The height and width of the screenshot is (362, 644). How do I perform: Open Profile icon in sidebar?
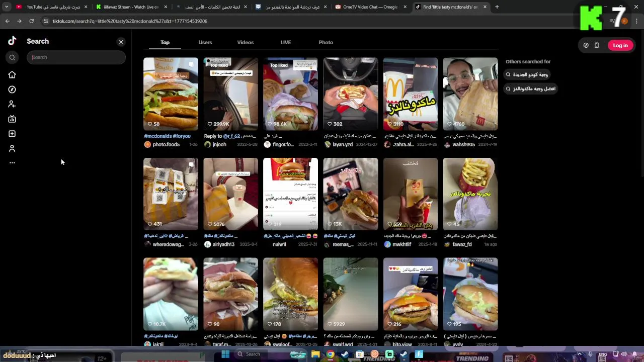click(12, 148)
